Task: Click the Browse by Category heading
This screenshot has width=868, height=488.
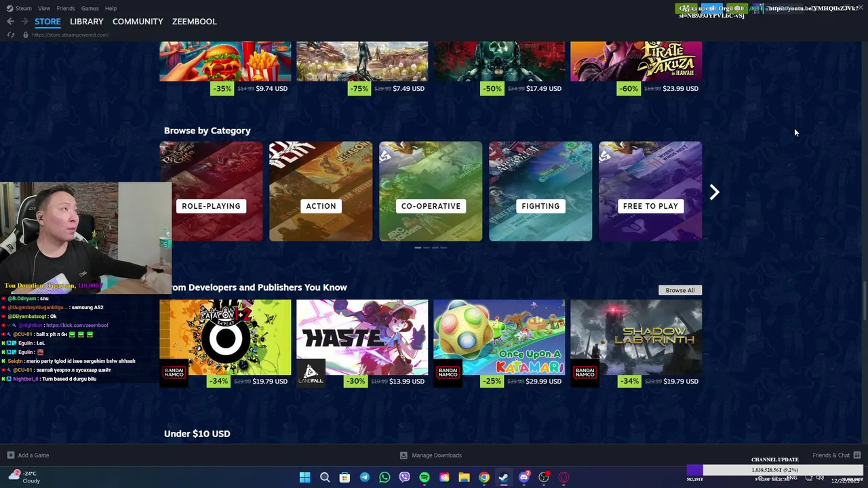Action: point(207,131)
